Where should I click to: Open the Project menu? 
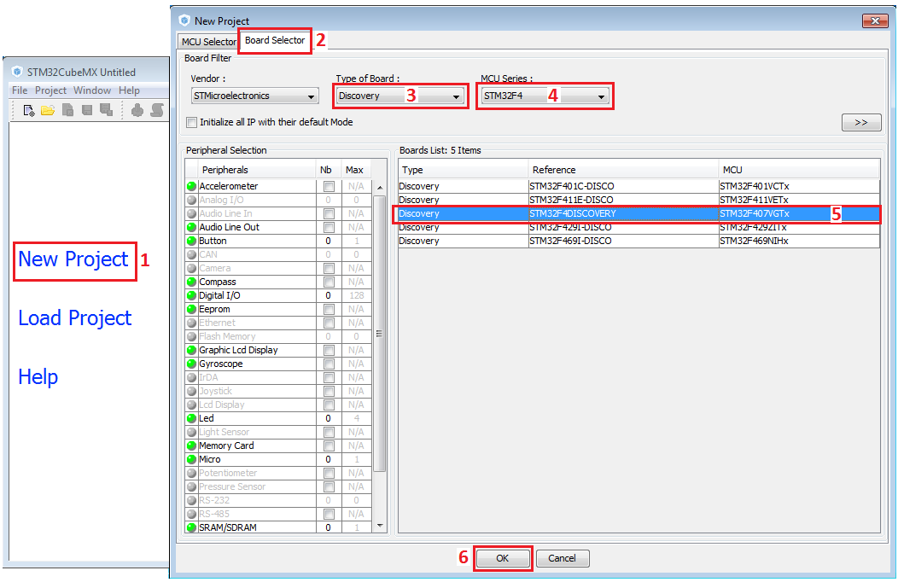[50, 90]
